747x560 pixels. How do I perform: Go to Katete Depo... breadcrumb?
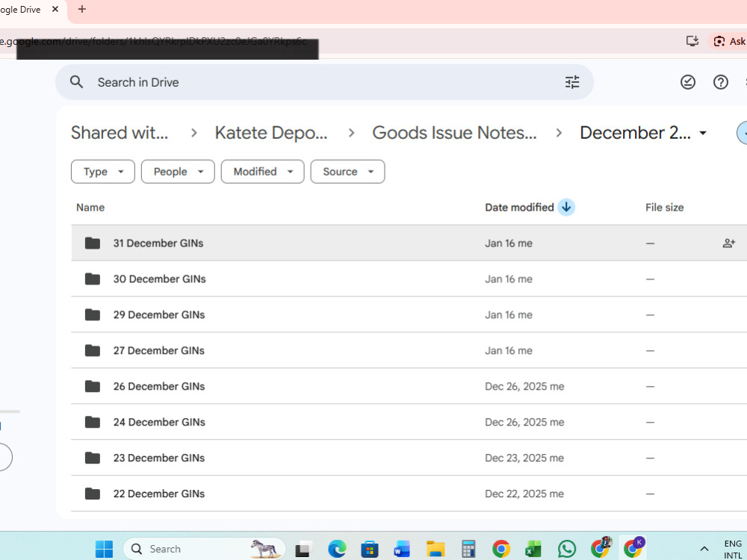click(x=271, y=133)
